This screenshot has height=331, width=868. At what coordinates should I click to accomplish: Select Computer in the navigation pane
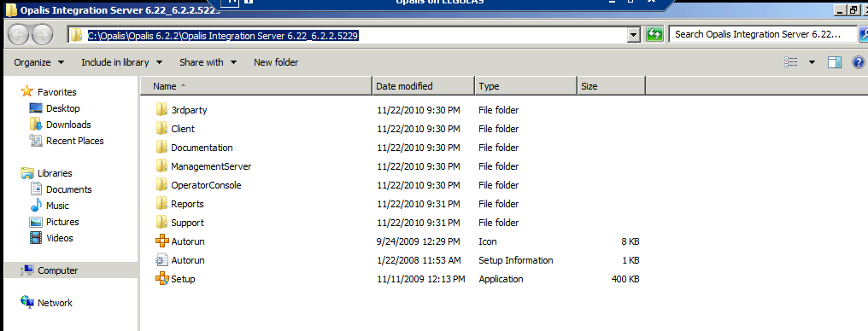click(x=57, y=270)
